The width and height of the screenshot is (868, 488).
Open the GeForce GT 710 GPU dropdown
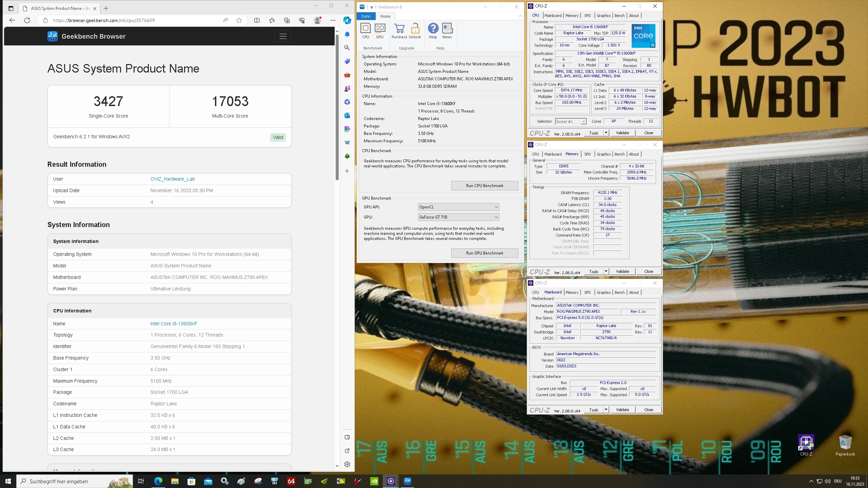pyautogui.click(x=458, y=217)
